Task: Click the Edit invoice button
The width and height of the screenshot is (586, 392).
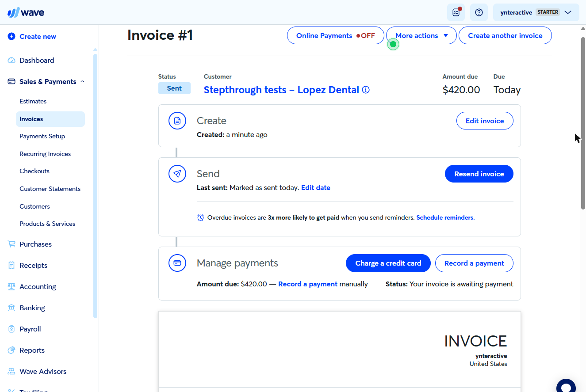Action: tap(485, 121)
